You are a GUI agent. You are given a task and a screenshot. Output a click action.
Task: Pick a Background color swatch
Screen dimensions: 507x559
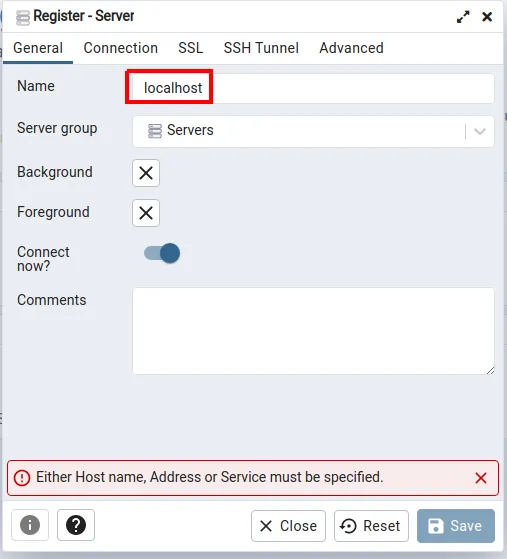point(146,173)
